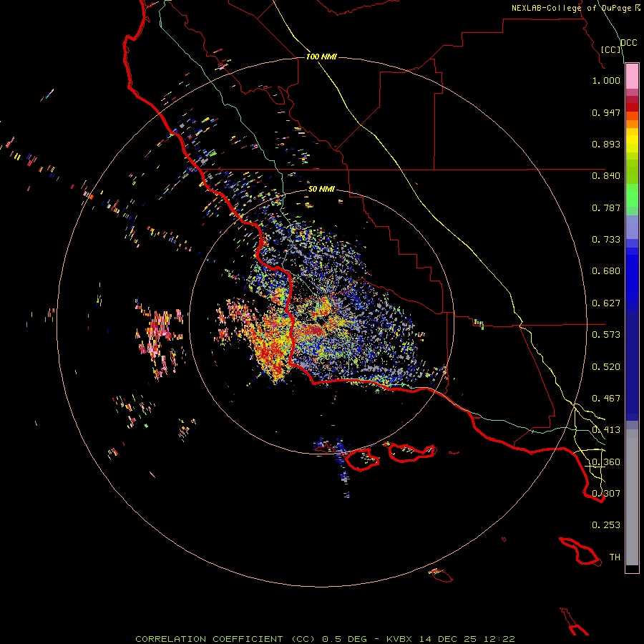Click the dense red echo core at radar center

(x=316, y=331)
